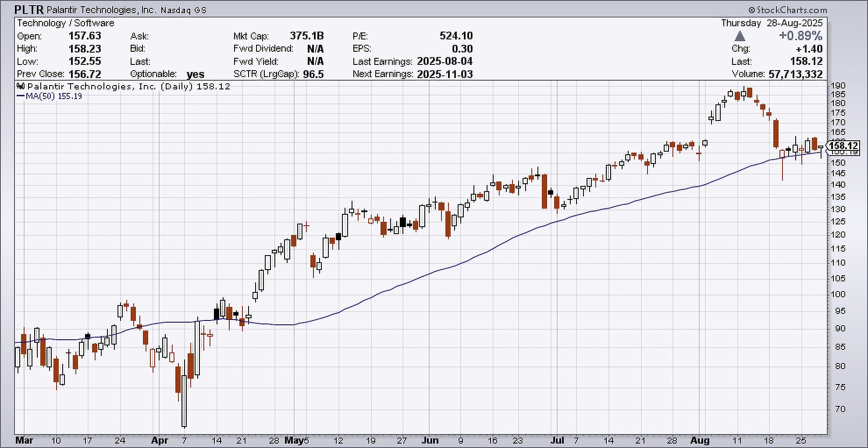The width and height of the screenshot is (868, 448).
Task: Click the Aug label on the date axis
Action: point(700,440)
